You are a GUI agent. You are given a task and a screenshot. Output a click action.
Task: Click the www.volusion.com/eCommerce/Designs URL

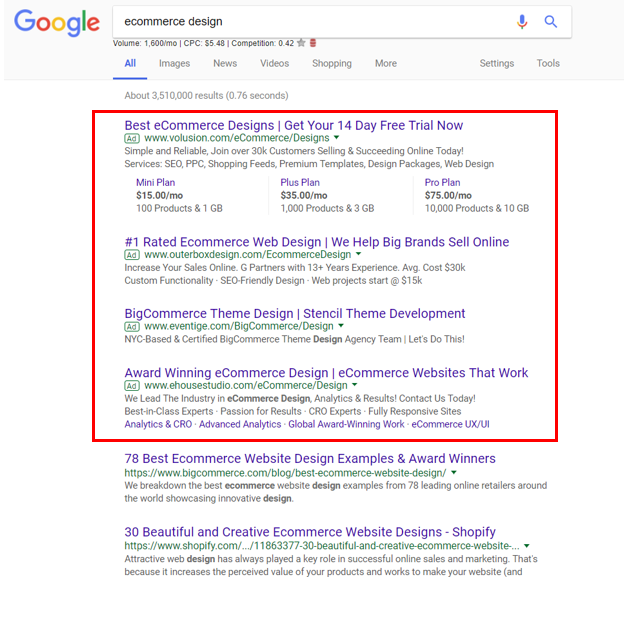tap(237, 138)
